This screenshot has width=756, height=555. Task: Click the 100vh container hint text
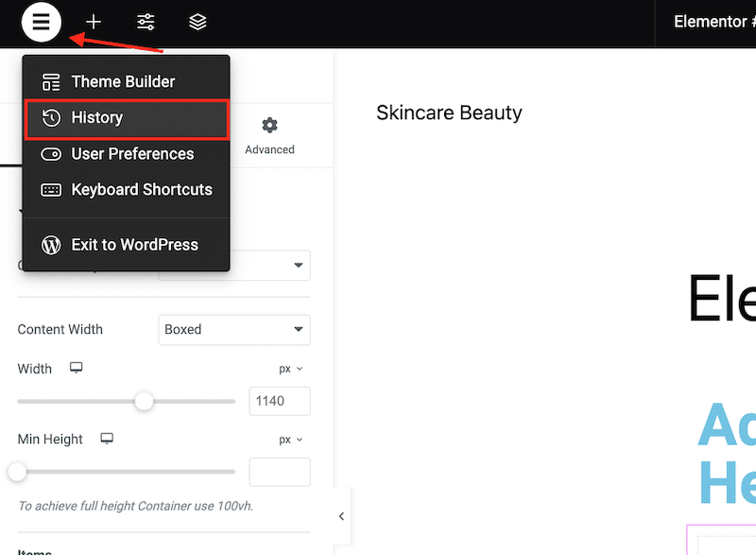click(x=135, y=506)
